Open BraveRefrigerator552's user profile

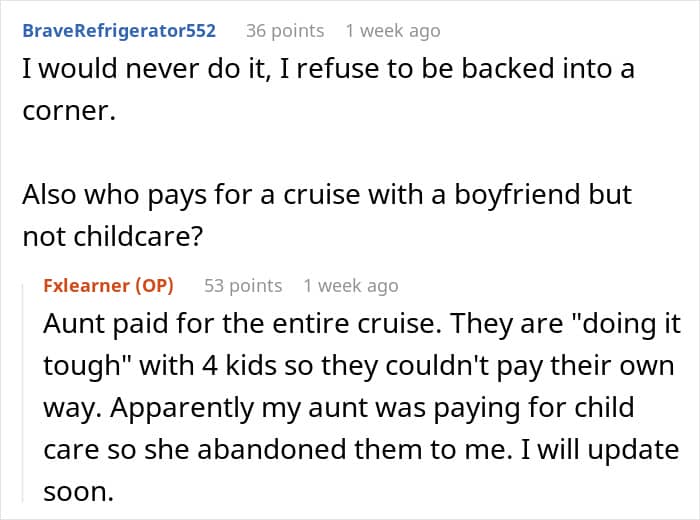[119, 31]
